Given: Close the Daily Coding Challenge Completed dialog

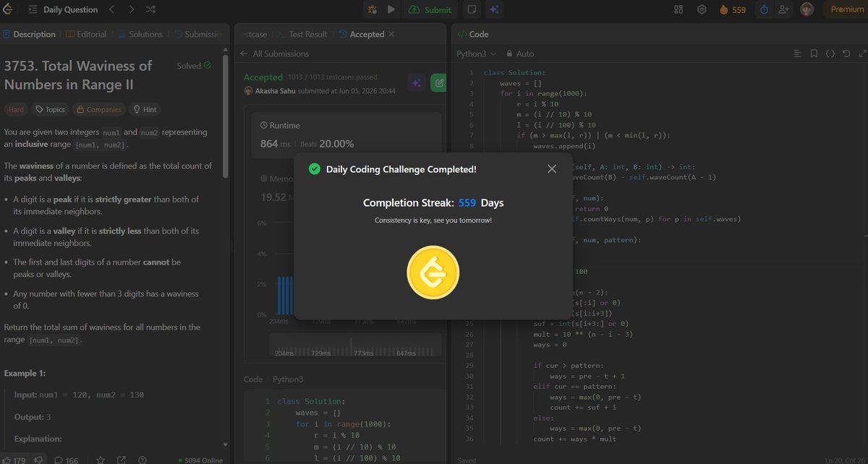Looking at the screenshot, I should [552, 168].
